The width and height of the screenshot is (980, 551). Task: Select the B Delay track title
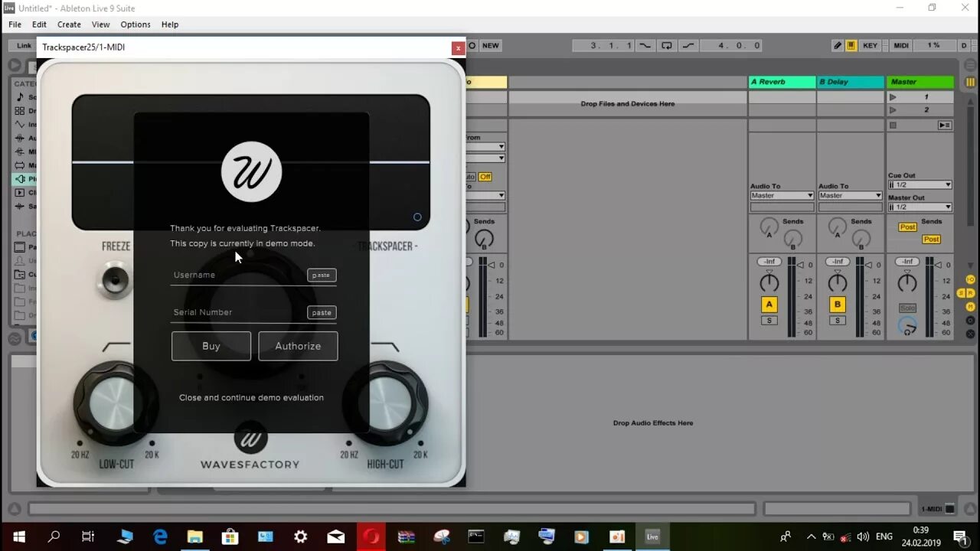[x=850, y=82]
